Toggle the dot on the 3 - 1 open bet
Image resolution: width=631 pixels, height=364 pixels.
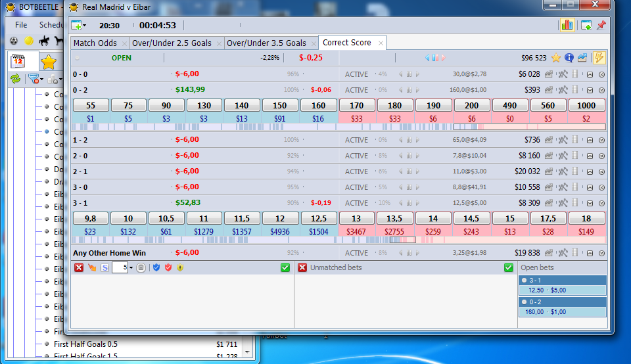point(524,281)
